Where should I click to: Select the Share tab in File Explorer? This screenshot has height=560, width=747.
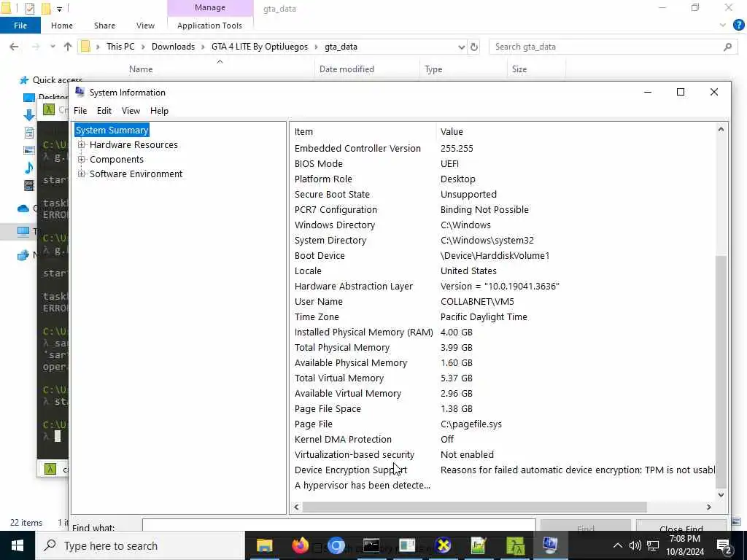pos(104,26)
